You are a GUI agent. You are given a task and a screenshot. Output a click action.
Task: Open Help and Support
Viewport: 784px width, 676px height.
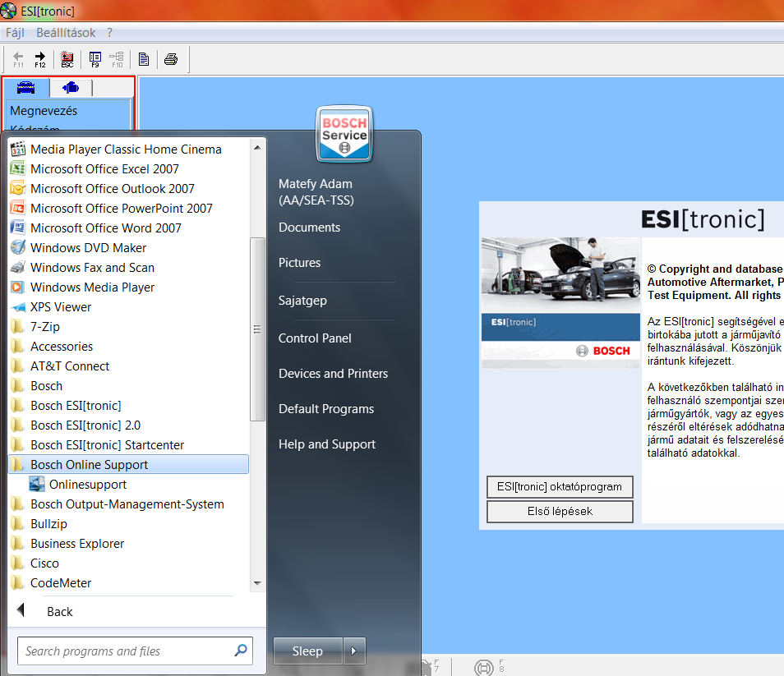(x=327, y=444)
